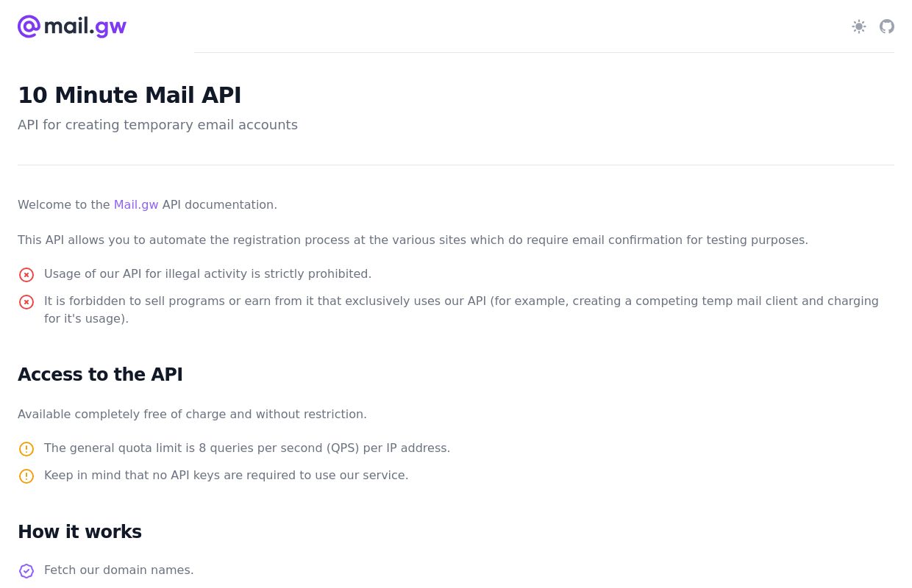Click the 10 Minute Mail API heading
912x588 pixels.
coord(129,96)
